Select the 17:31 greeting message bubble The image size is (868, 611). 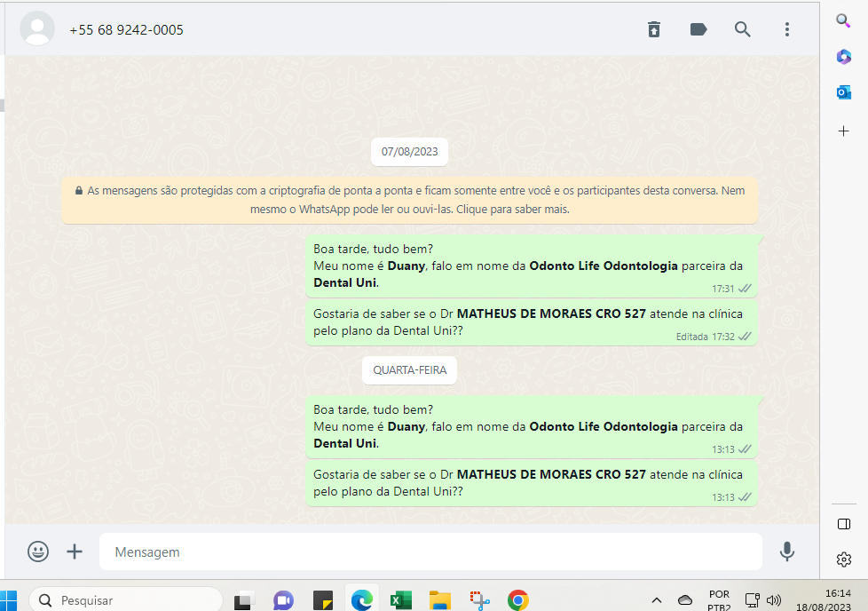(532, 266)
